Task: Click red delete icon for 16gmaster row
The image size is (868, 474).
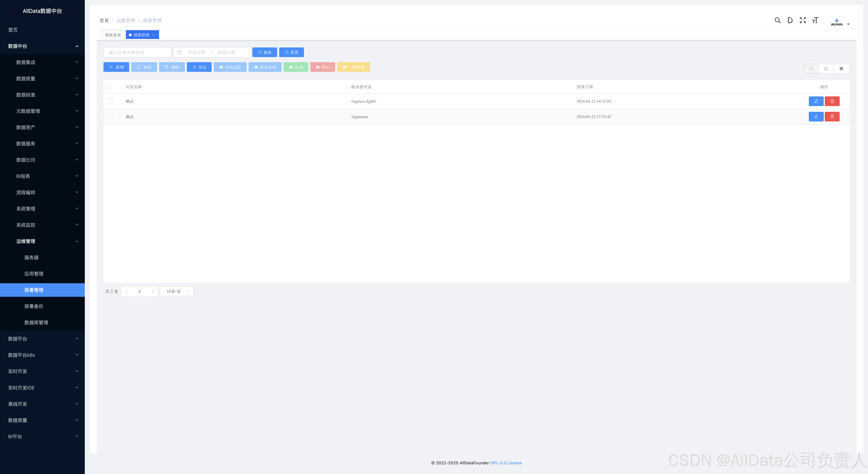Action: 832,117
